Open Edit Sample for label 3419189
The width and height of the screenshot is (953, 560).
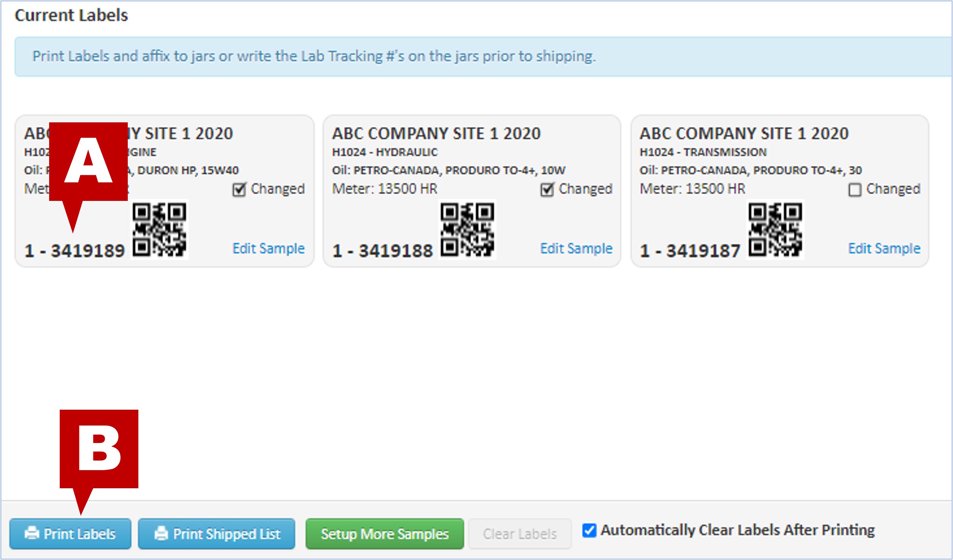[268, 248]
